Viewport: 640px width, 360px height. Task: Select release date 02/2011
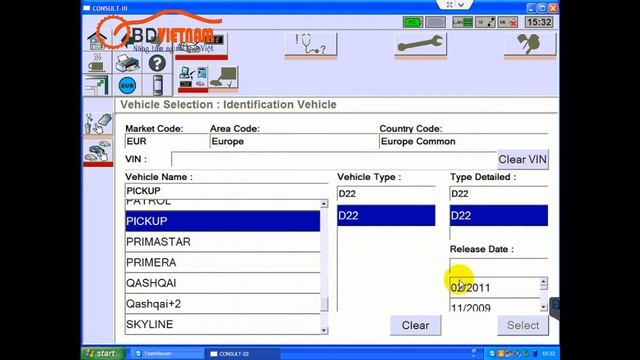[x=495, y=288]
